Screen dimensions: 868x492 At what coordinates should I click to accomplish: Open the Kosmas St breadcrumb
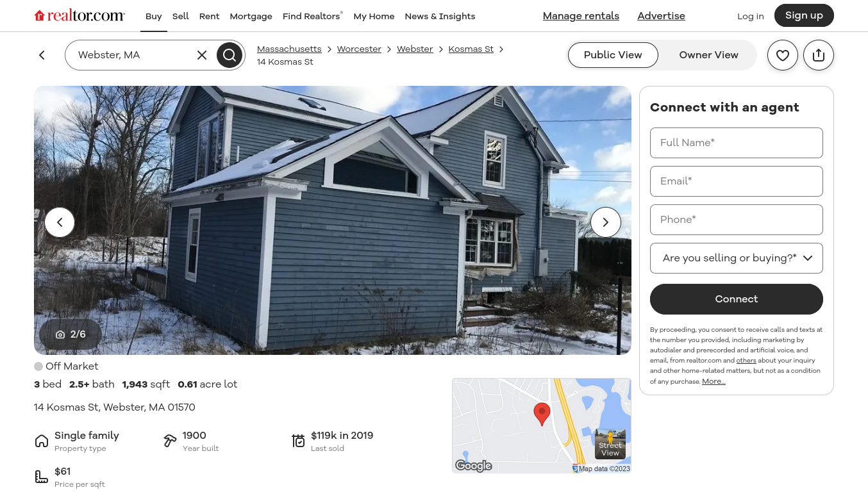(x=471, y=49)
